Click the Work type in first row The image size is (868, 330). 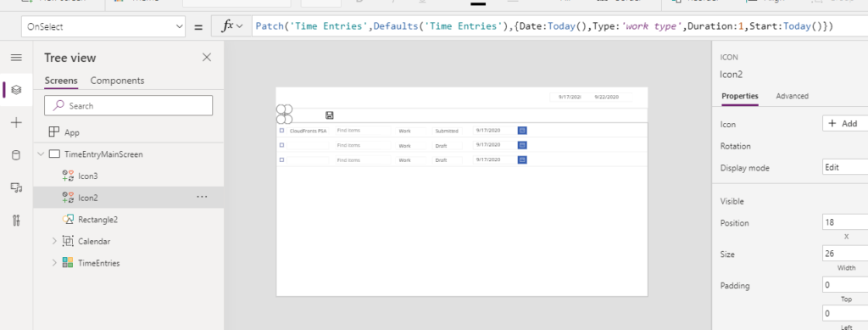(x=410, y=131)
